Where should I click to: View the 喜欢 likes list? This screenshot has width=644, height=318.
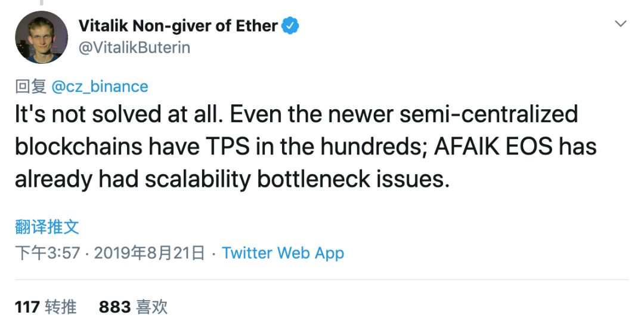pyautogui.click(x=151, y=307)
